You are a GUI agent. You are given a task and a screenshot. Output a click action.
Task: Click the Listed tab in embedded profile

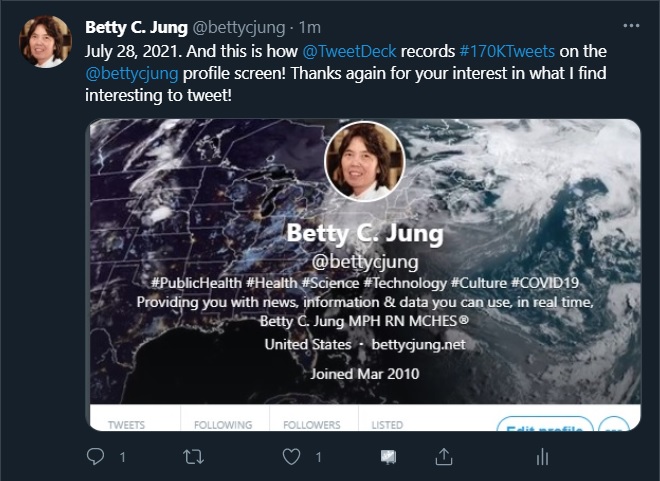387,425
